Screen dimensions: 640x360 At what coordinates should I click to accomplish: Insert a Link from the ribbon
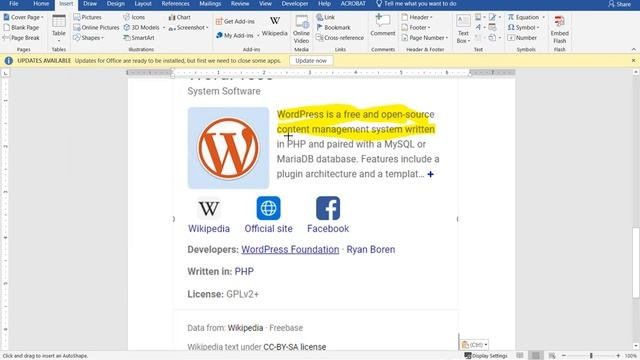tap(325, 17)
